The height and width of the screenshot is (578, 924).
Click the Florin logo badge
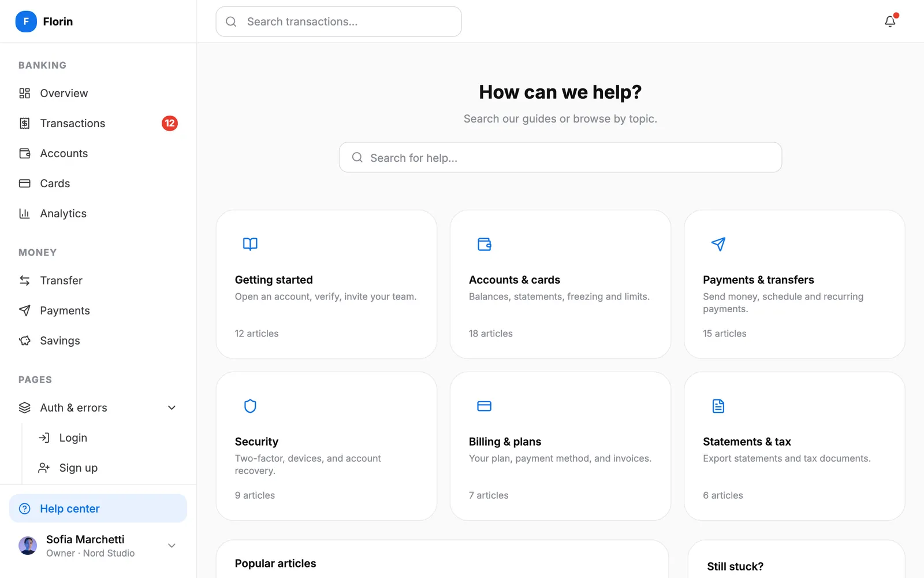pos(26,21)
